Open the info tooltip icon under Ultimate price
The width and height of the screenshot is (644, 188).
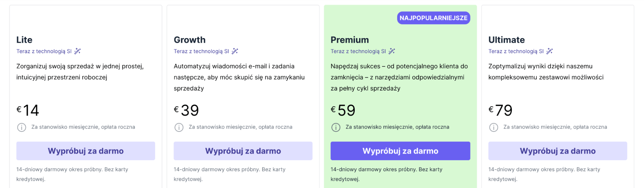[x=493, y=127]
